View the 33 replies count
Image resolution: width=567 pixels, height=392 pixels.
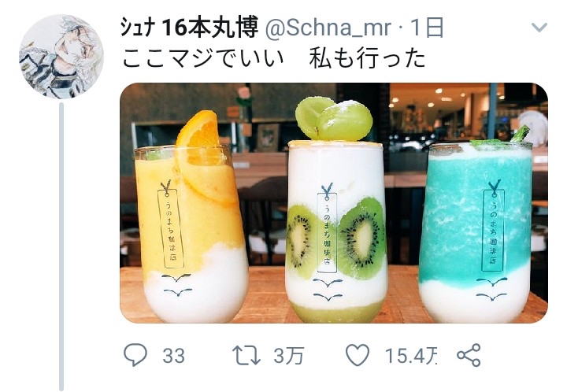pyautogui.click(x=173, y=356)
